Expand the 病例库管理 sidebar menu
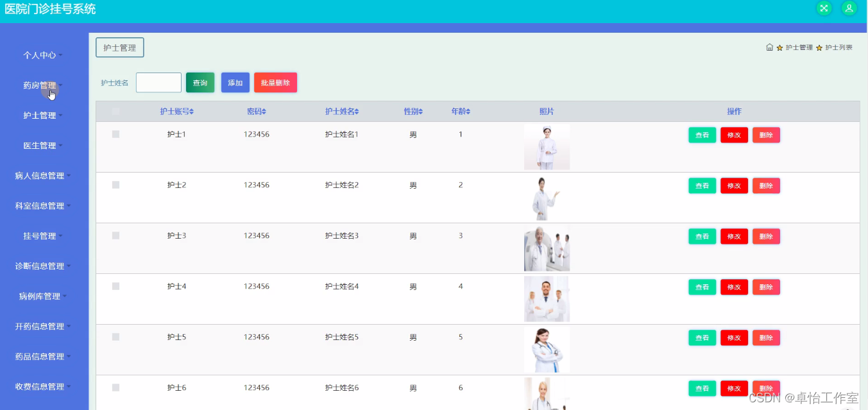 point(44,296)
